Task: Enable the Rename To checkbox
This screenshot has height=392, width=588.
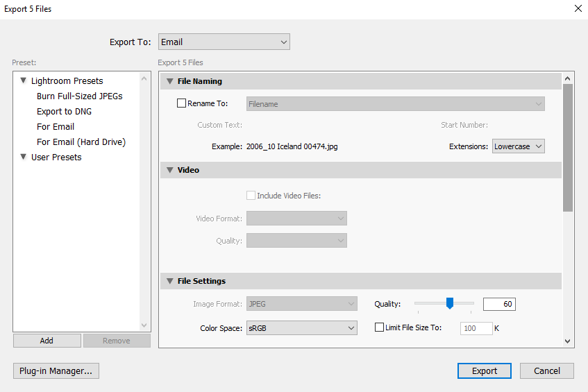Action: point(182,104)
